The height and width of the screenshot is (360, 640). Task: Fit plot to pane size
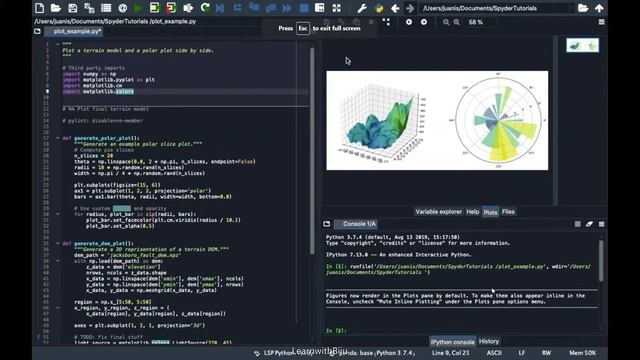pyautogui.click(x=386, y=22)
